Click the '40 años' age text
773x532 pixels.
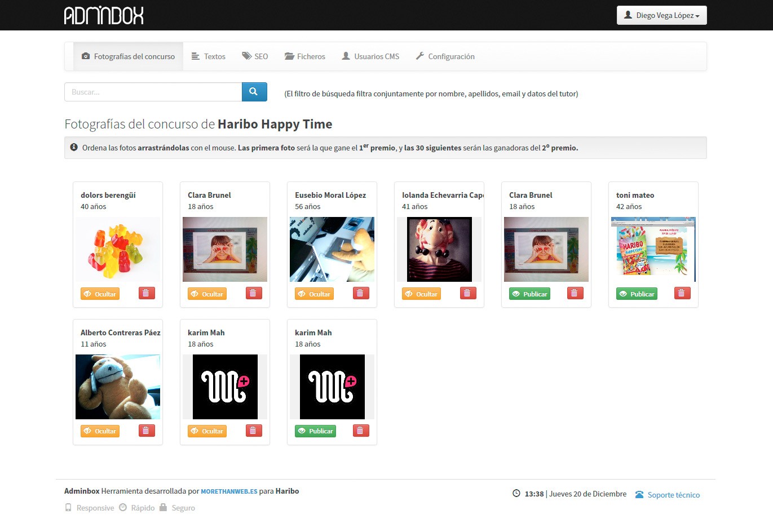(x=94, y=206)
